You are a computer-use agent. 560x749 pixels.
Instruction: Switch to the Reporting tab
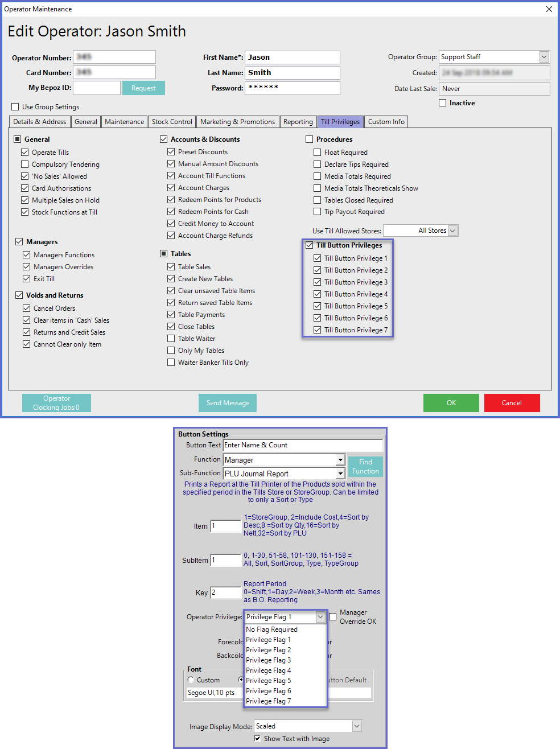coord(298,122)
